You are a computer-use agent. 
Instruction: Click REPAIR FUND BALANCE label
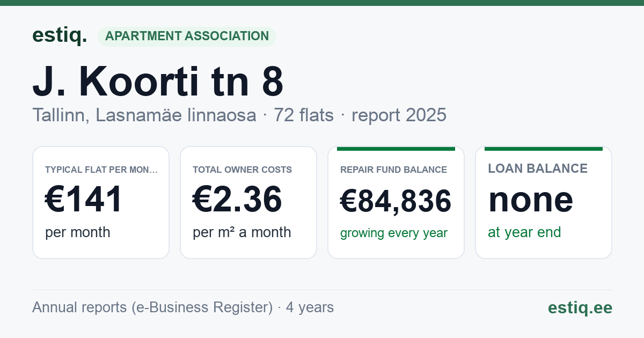coord(394,170)
